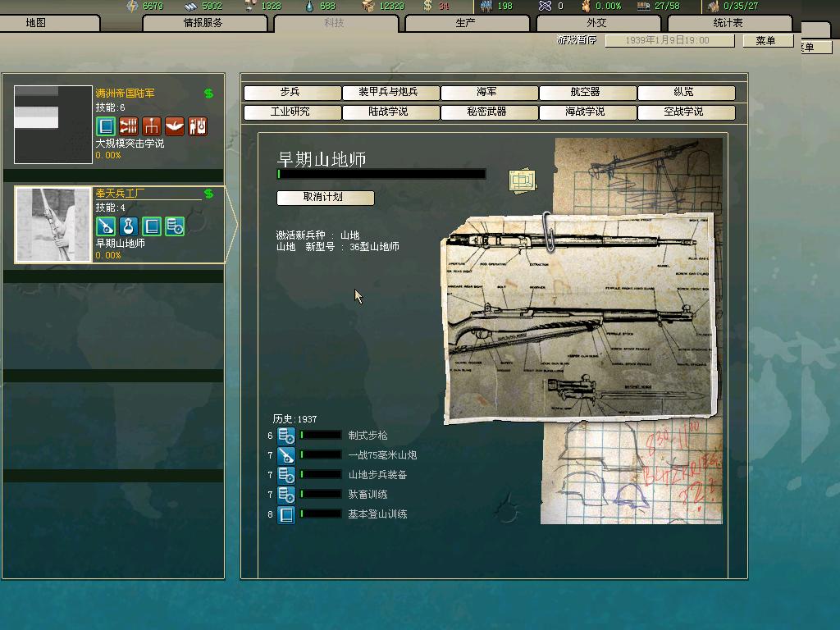The width and height of the screenshot is (840, 630).
Task: Click the rare materials icon beside 1328
Action: pyautogui.click(x=249, y=6)
